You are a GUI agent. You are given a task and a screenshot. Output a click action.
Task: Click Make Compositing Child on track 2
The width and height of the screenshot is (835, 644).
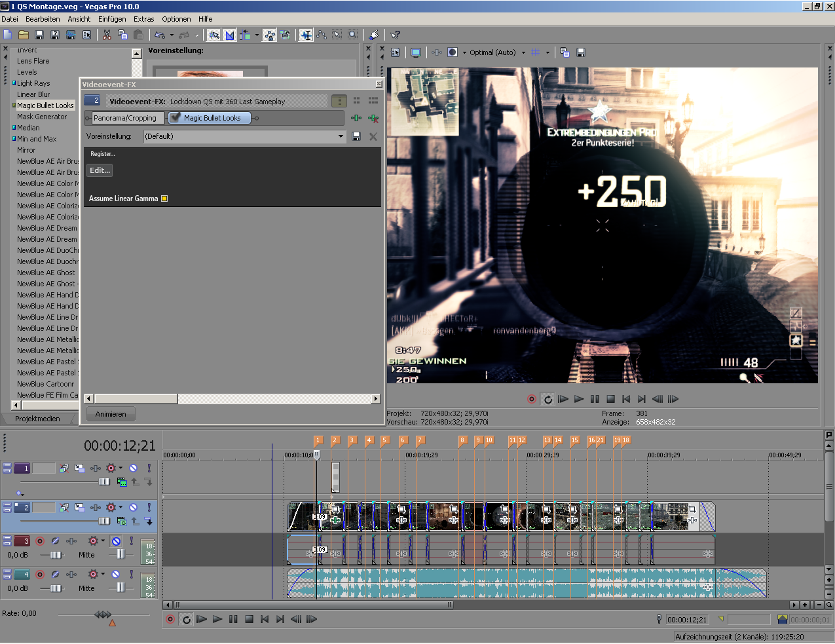149,521
